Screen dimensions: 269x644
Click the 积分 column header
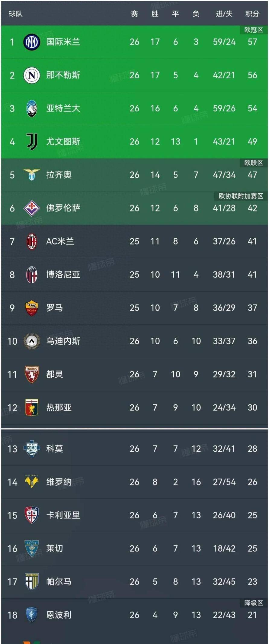252,14
